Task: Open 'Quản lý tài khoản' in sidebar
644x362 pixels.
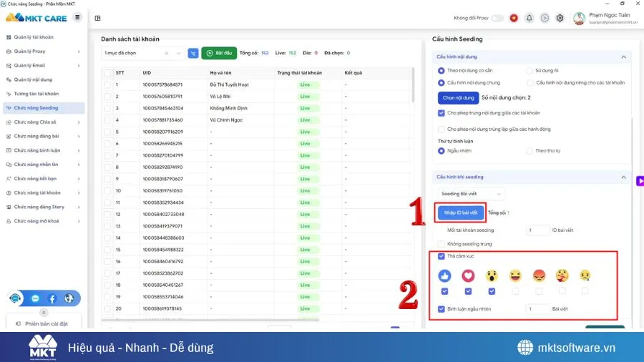Action: coord(43,37)
